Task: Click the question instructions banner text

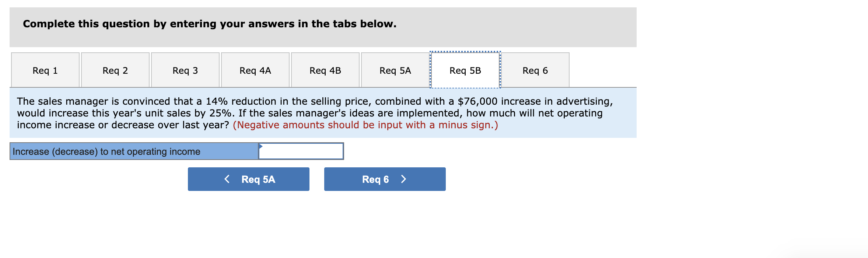Action: (209, 24)
